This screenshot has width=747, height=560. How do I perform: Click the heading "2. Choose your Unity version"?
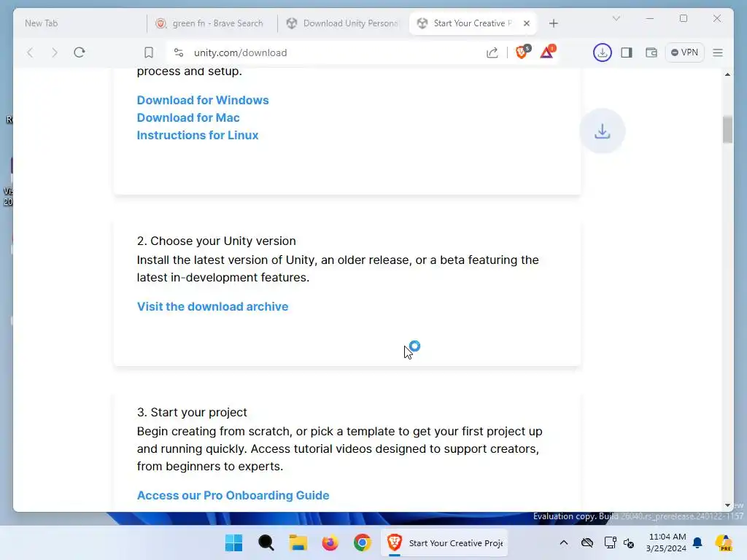216,241
